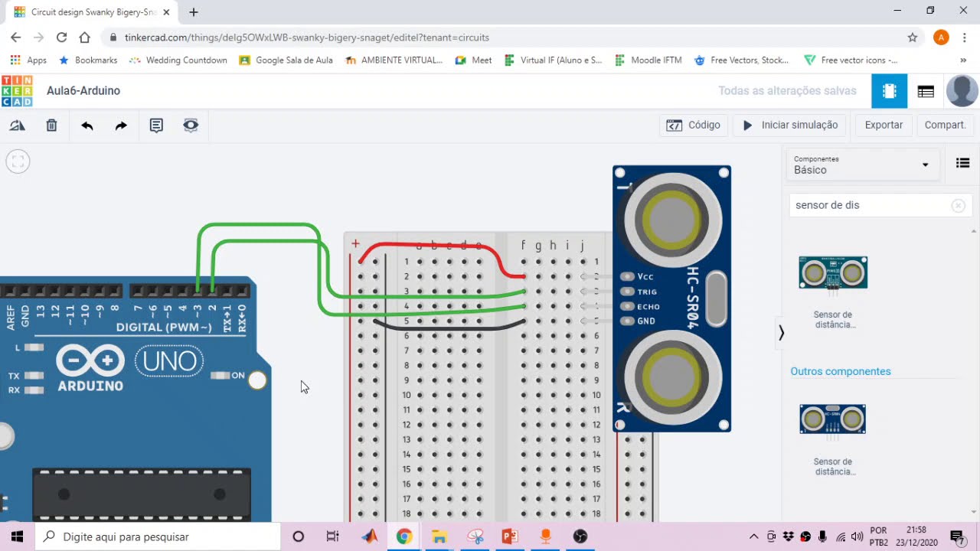
Task: Toggle notes visibility eye icon
Action: [x=191, y=126]
